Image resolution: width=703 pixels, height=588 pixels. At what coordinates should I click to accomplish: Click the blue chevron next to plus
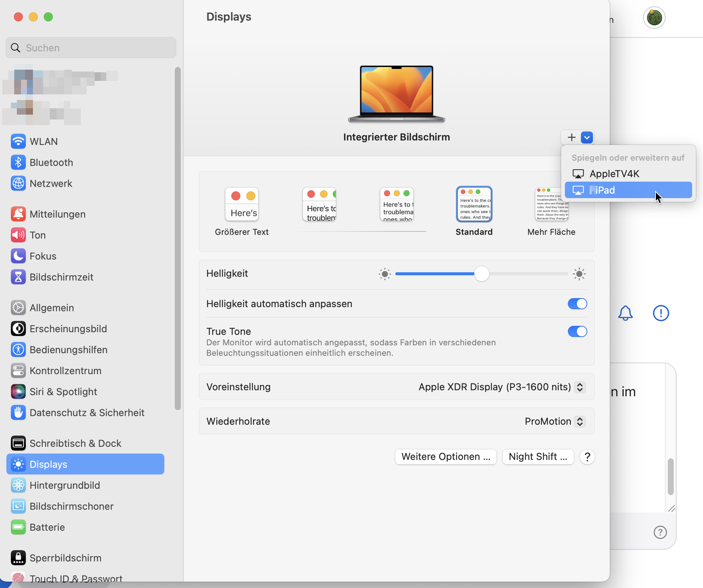coord(587,137)
